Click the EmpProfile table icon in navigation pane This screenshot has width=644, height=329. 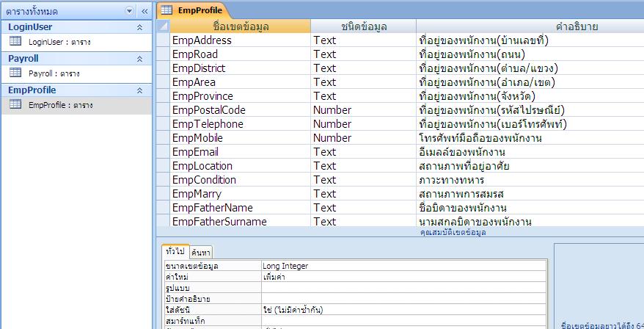tap(15, 105)
